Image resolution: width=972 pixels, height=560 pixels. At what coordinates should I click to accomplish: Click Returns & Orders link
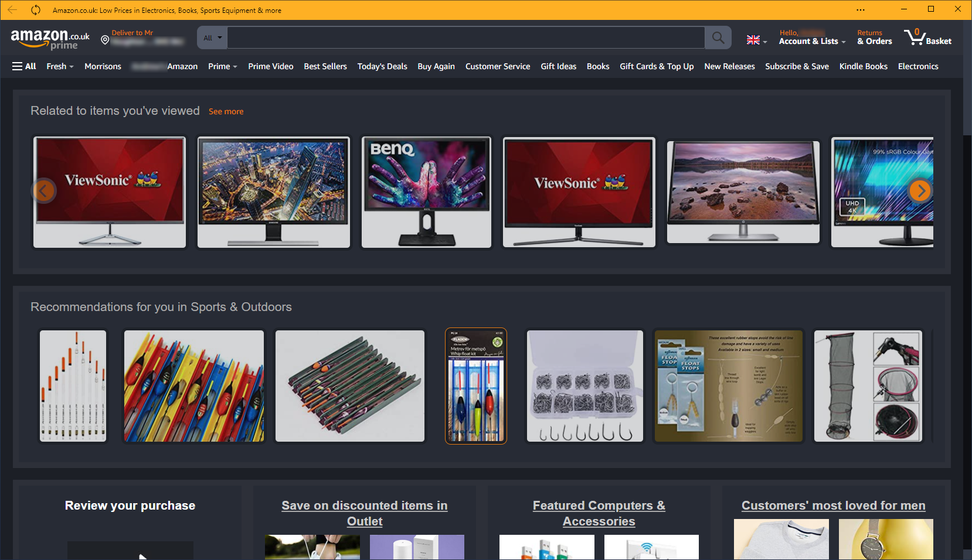tap(875, 37)
